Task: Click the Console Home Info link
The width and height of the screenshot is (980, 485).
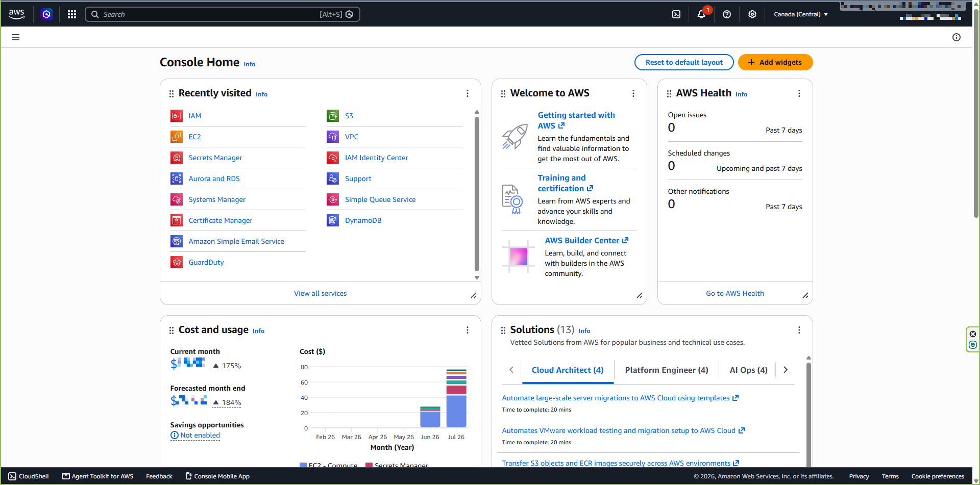Action: tap(250, 64)
